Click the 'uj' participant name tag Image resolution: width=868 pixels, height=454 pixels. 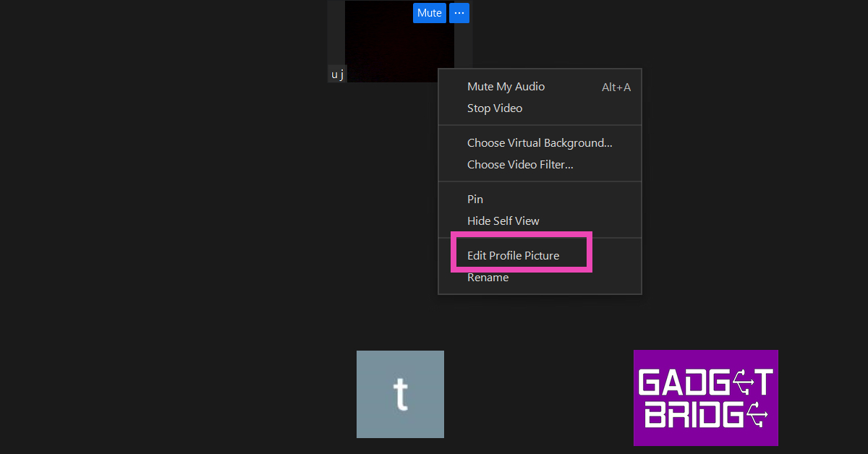[x=338, y=74]
